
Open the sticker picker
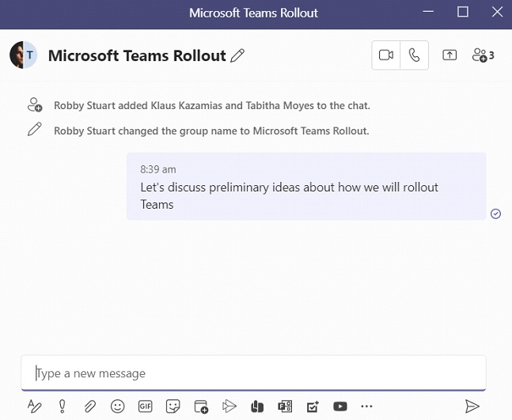tap(173, 407)
